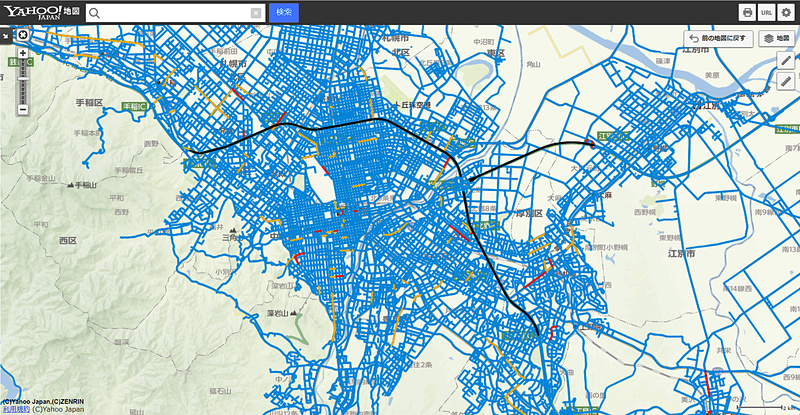Click the 手稲山 mountain marker
The image size is (800, 415).
point(82,185)
